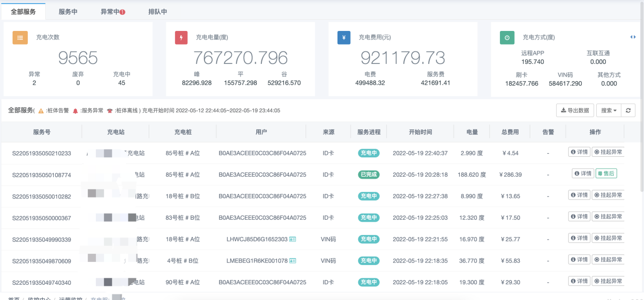The width and height of the screenshot is (644, 300).
Task: Click the VIN card icon after LHWCJ85D6G1652303
Action: (293, 239)
